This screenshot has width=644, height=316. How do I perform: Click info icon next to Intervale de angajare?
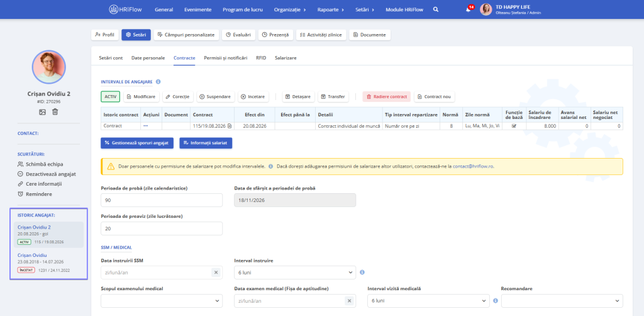[158, 82]
